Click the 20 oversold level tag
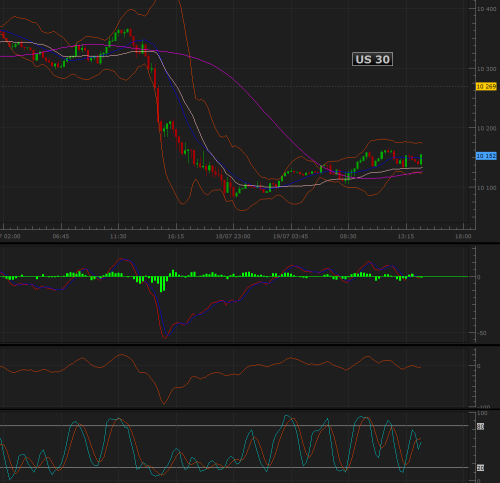Screen dimensions: 500x483 480,468
